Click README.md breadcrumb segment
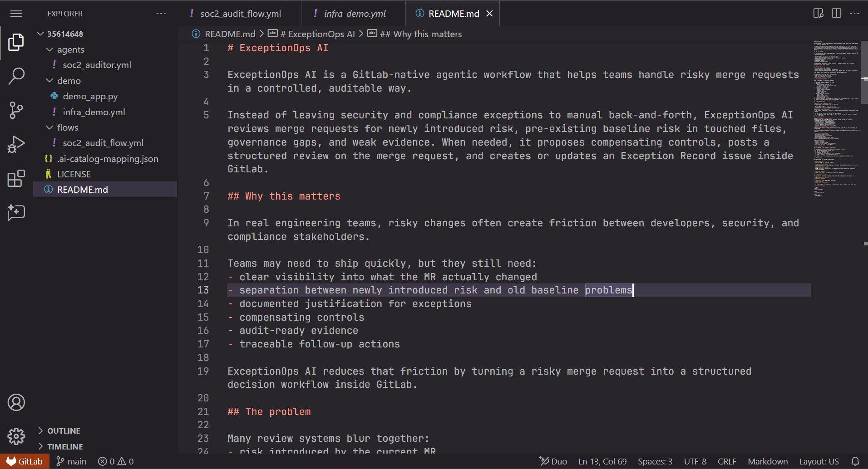Viewport: 868px width, 469px height. pyautogui.click(x=224, y=34)
